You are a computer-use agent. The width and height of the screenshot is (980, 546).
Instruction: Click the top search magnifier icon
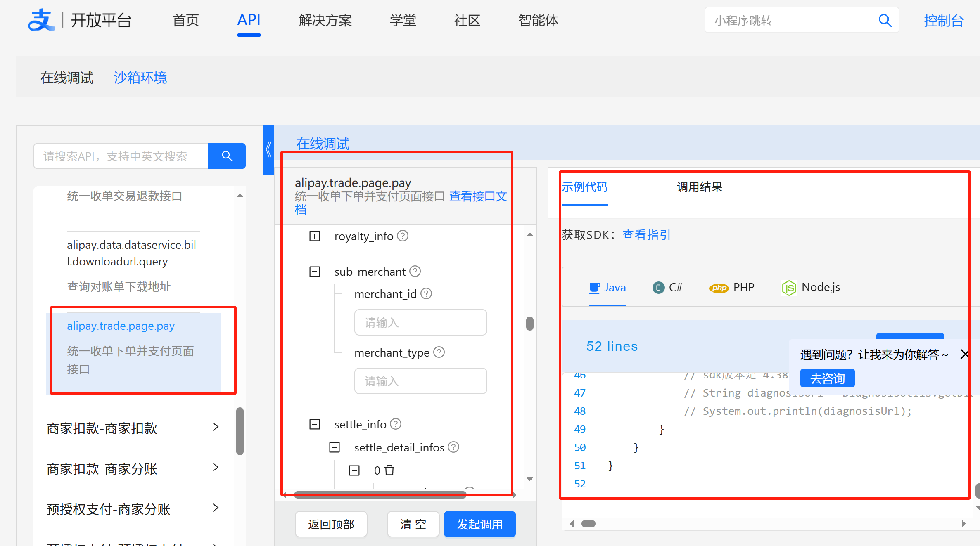tap(885, 20)
